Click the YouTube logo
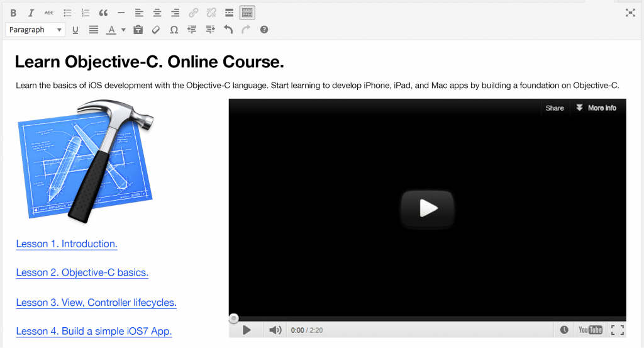Screen dimensions: 644x348 (590, 330)
